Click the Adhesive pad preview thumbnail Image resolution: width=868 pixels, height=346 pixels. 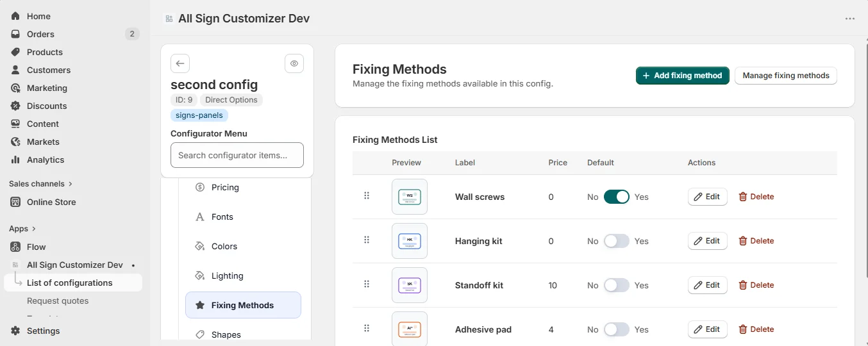[410, 329]
